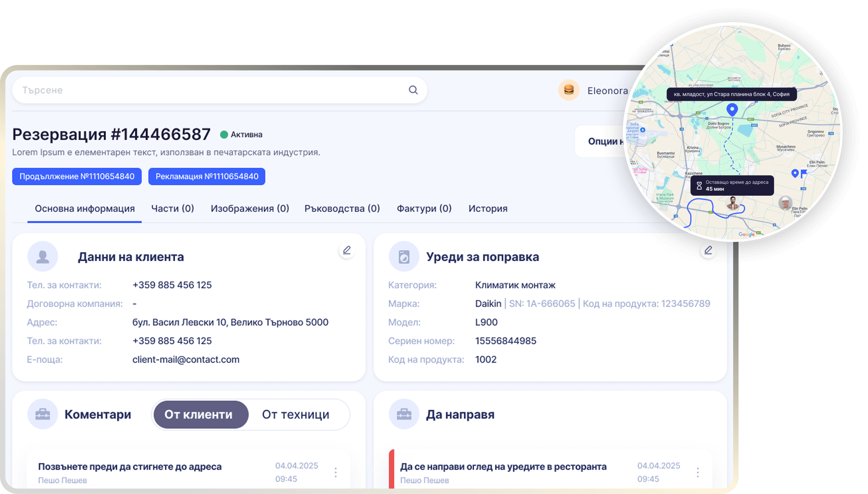
Task: Click into the Търсене search field
Action: pyautogui.click(x=219, y=90)
